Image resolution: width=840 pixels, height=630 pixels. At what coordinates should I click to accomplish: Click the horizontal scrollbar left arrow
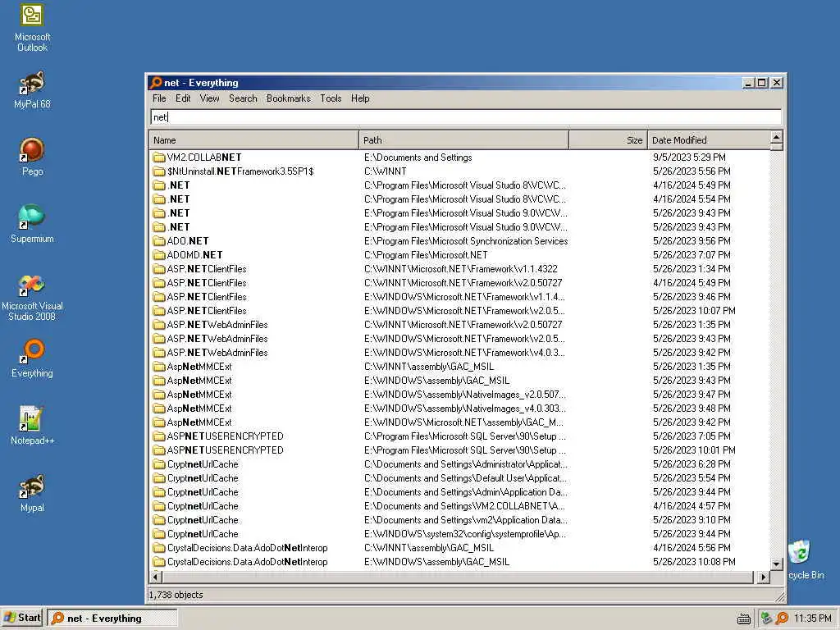[x=156, y=577]
